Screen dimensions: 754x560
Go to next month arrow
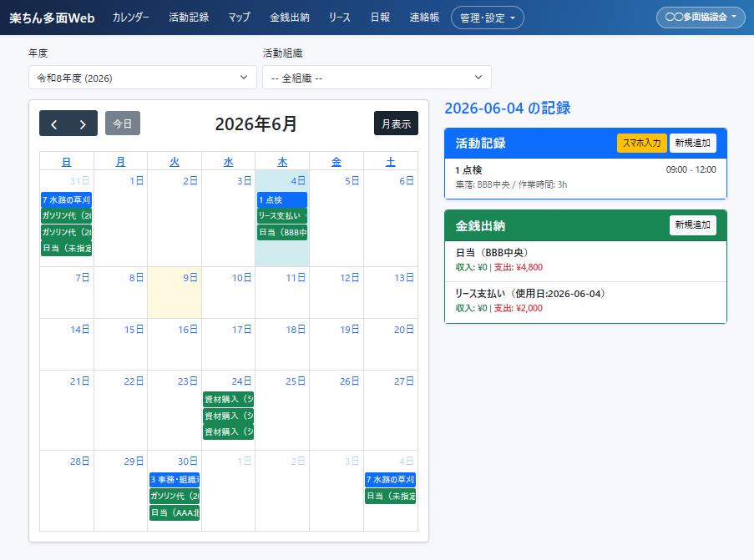coord(83,124)
